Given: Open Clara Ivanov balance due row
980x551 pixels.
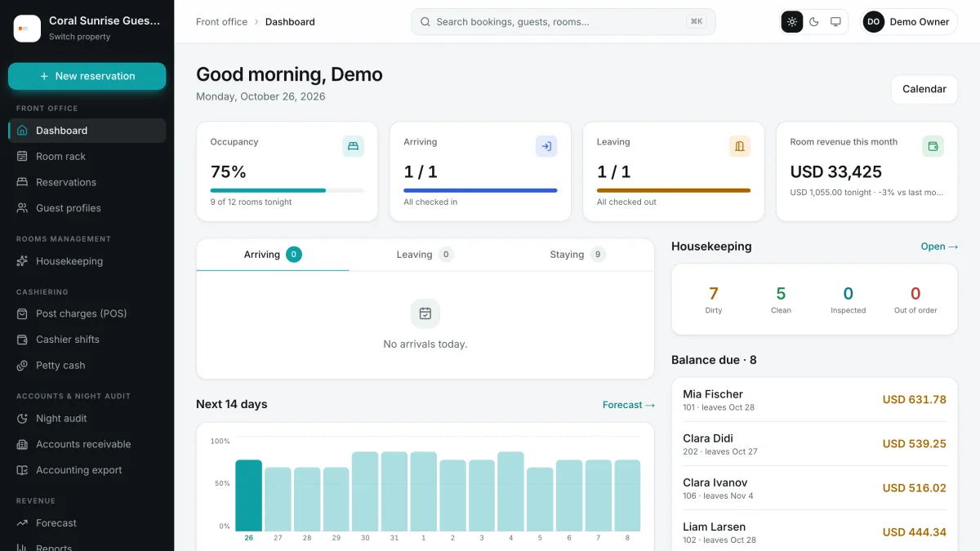Looking at the screenshot, I should [814, 488].
